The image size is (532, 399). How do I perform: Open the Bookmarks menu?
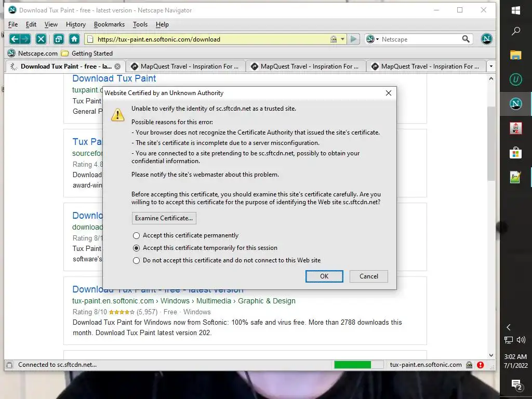[109, 24]
